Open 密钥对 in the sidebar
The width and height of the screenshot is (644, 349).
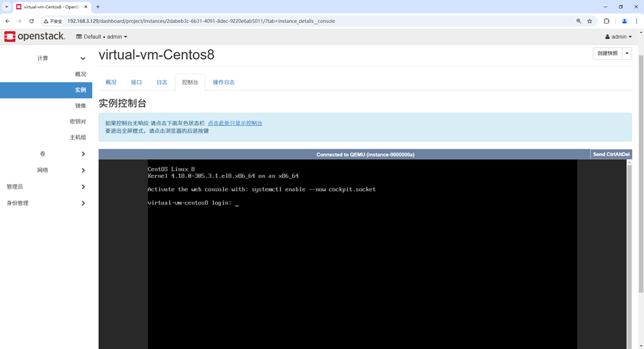click(x=77, y=121)
